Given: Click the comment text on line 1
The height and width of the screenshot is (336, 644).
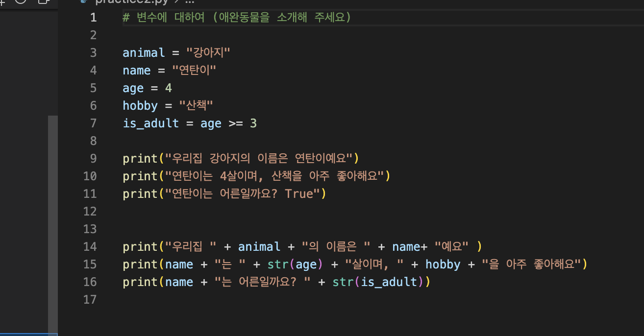Looking at the screenshot, I should [237, 18].
